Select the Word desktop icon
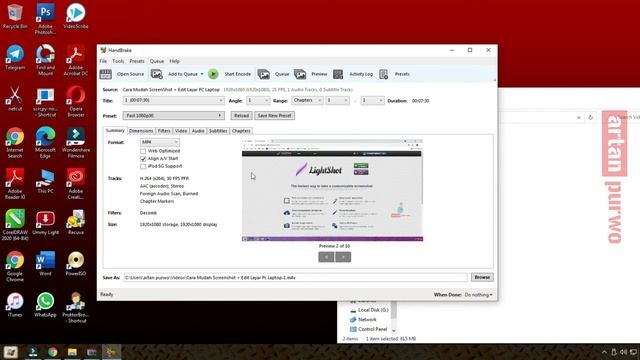This screenshot has width=640, height=360. pyautogui.click(x=45, y=264)
